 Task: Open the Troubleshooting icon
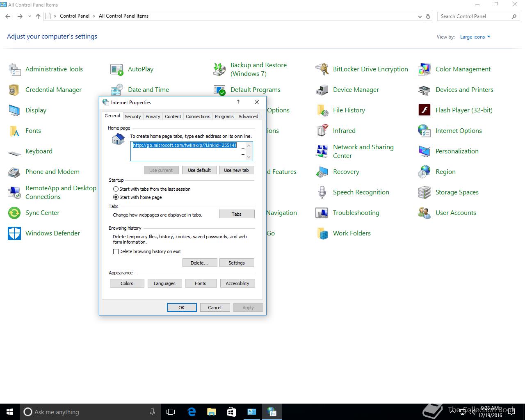tap(322, 213)
